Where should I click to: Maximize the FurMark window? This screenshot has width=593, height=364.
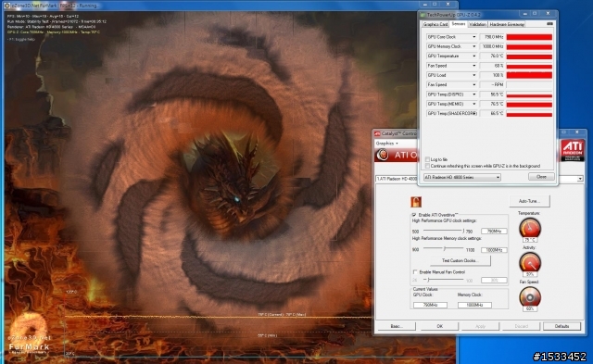tap(435, 4)
